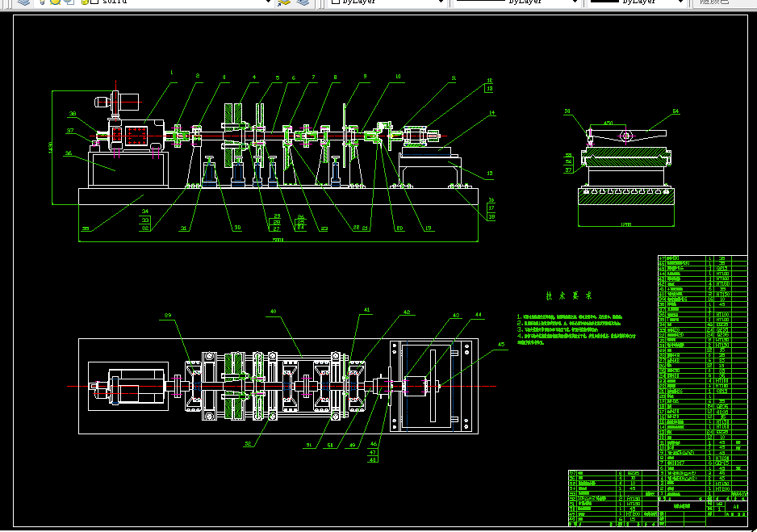
Task: Open the ByLayer color control dropdown
Action: tap(387, 2)
